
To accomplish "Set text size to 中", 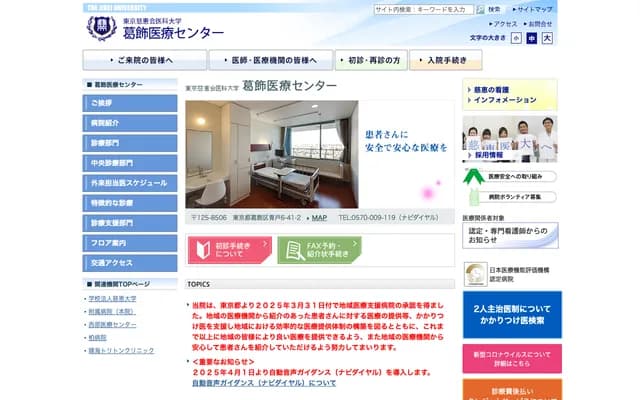I will [531, 38].
